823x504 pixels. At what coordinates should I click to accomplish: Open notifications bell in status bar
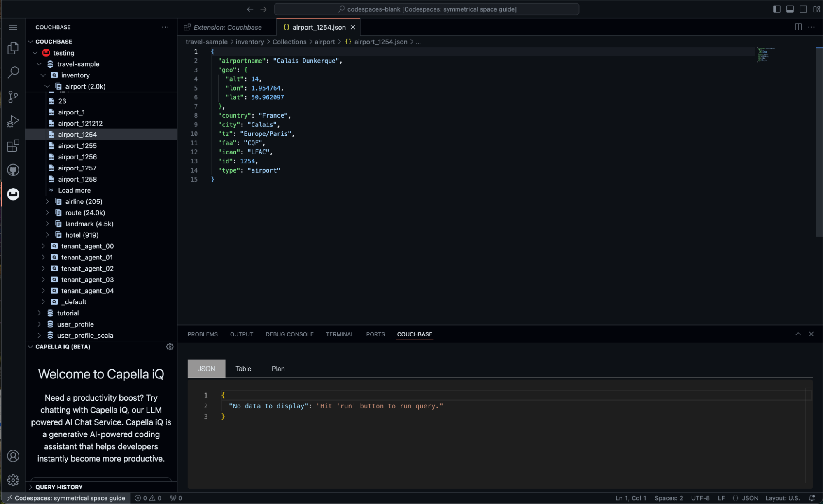click(x=812, y=498)
